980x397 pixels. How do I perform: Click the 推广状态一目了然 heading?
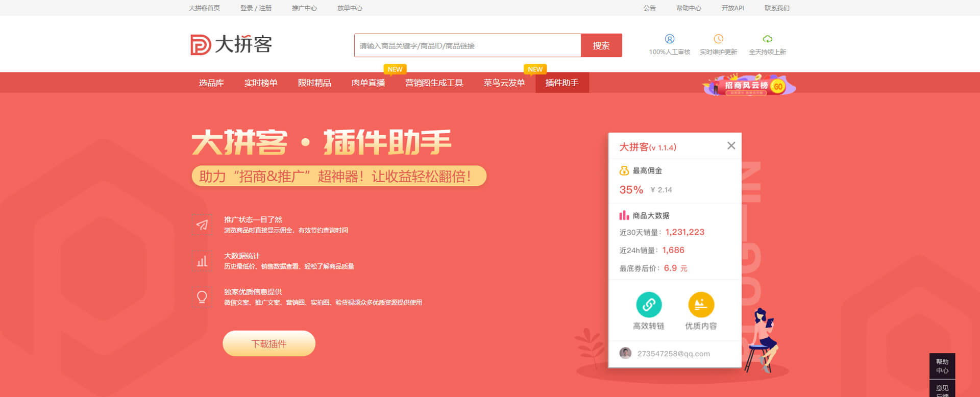tap(253, 219)
